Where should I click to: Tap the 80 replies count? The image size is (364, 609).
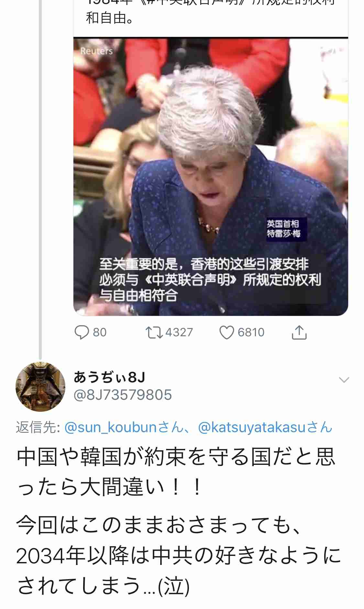tap(100, 332)
